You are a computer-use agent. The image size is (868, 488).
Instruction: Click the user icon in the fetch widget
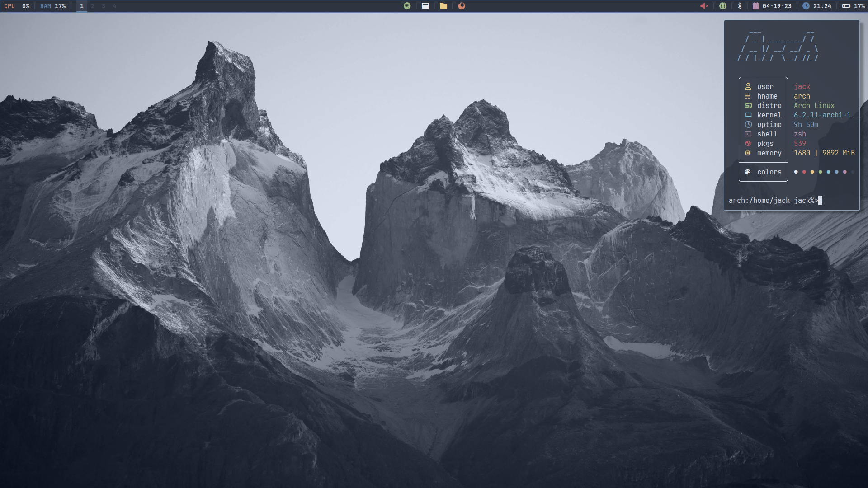pos(748,86)
